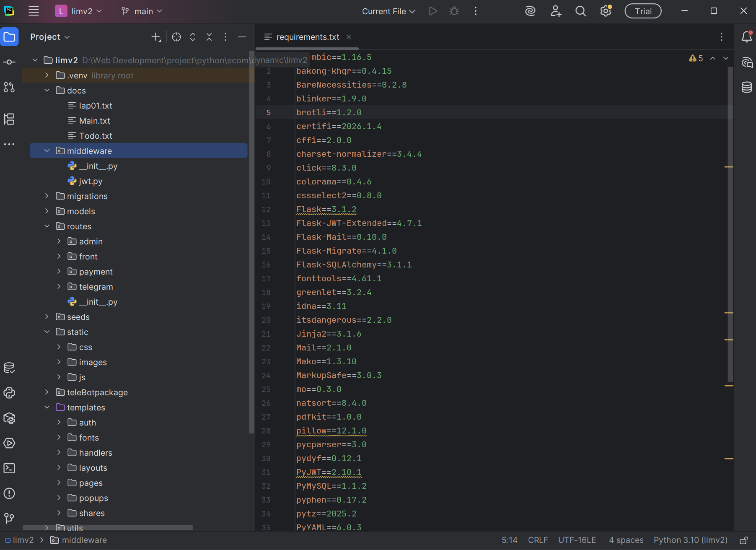Switch to the requirements.txt tab
This screenshot has width=756, height=550.
pyautogui.click(x=308, y=37)
